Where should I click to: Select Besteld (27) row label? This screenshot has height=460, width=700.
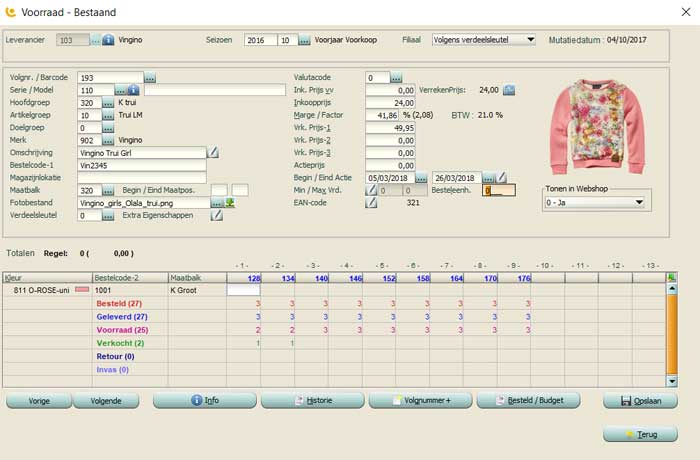coord(119,304)
